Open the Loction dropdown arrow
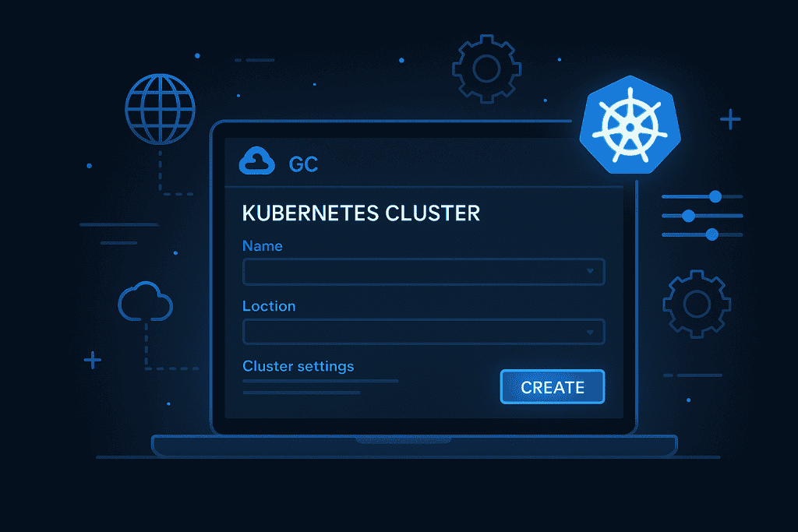Viewport: 798px width, 532px height. (x=590, y=332)
